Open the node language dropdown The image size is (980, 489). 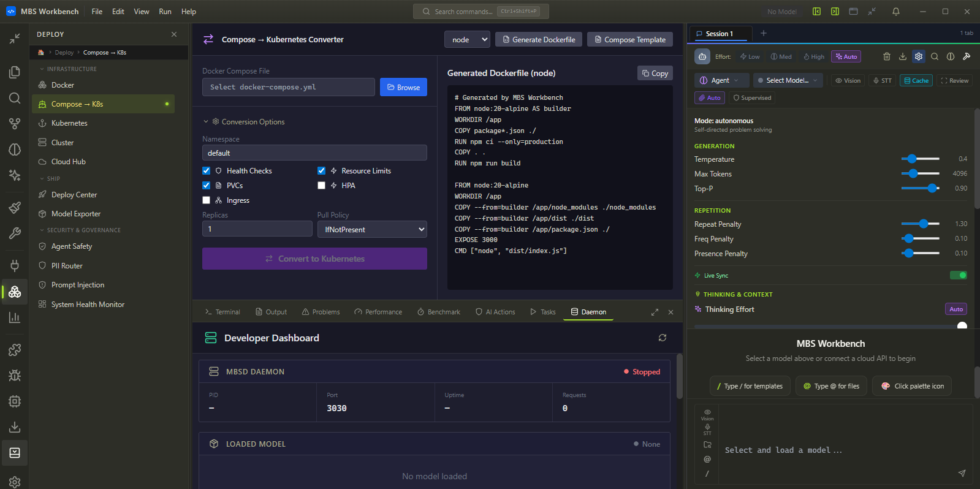pos(467,40)
